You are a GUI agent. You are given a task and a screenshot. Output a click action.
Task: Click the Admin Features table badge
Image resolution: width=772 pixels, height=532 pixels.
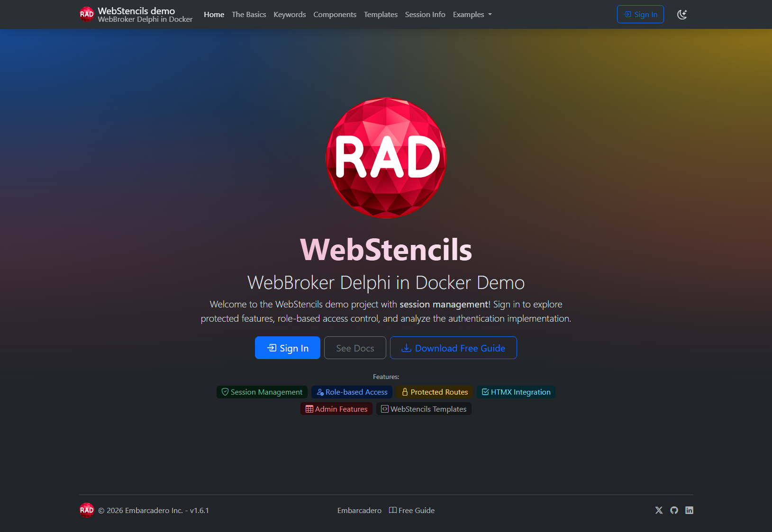coord(336,409)
